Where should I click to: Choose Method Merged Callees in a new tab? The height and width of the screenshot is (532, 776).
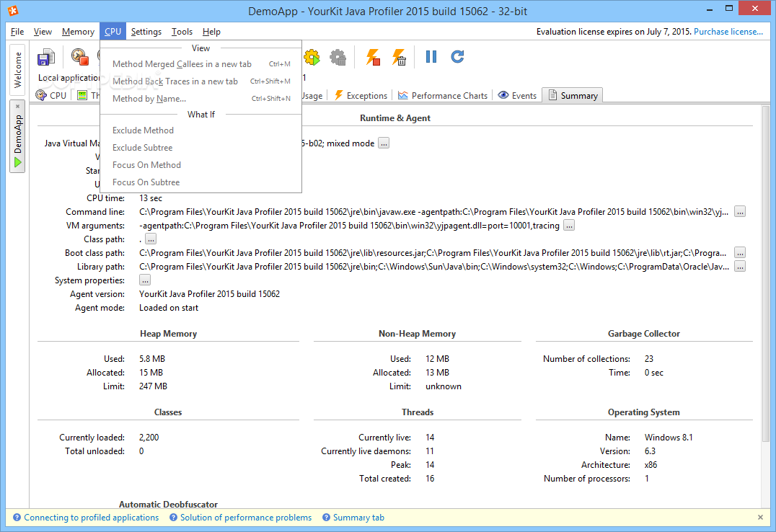point(201,64)
